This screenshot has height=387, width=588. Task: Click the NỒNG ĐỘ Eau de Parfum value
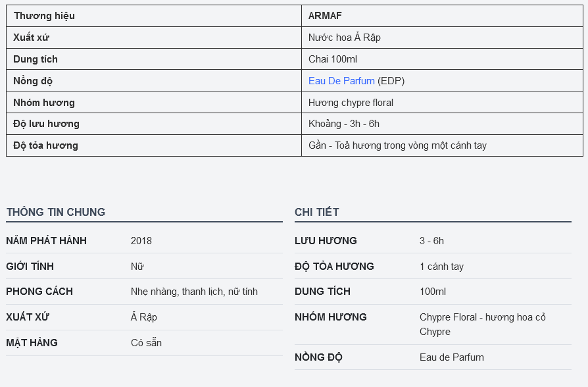coord(452,357)
